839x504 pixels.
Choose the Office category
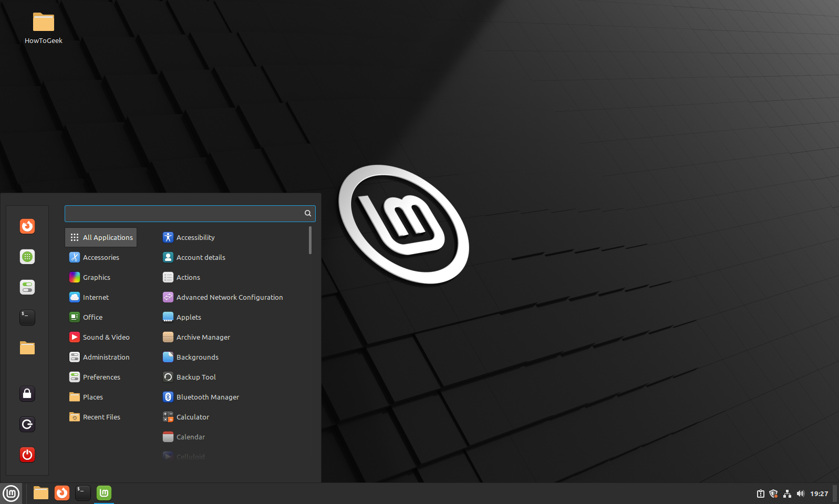[101, 317]
